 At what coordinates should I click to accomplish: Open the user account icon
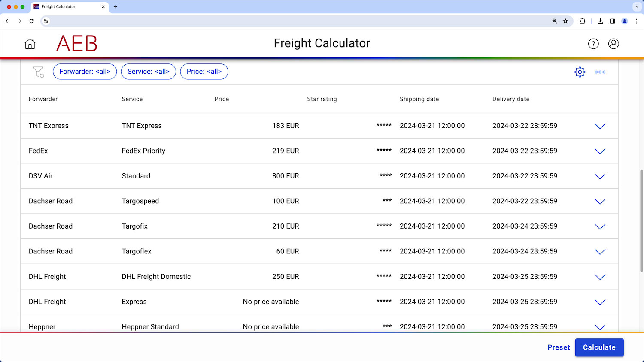click(614, 43)
